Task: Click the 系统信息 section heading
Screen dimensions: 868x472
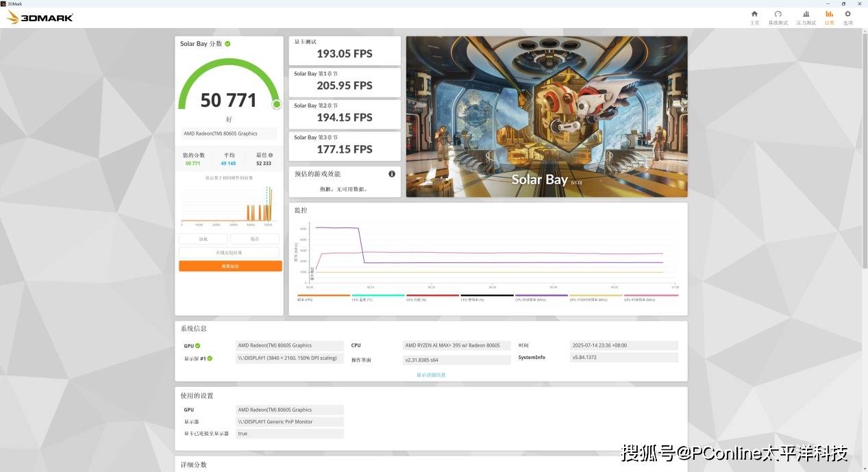Action: tap(194, 329)
